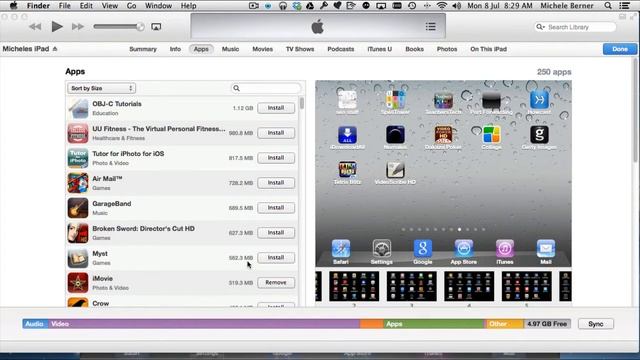The width and height of the screenshot is (640, 360).
Task: Install Broken Sword: Director's Cut HD
Action: pos(276,232)
